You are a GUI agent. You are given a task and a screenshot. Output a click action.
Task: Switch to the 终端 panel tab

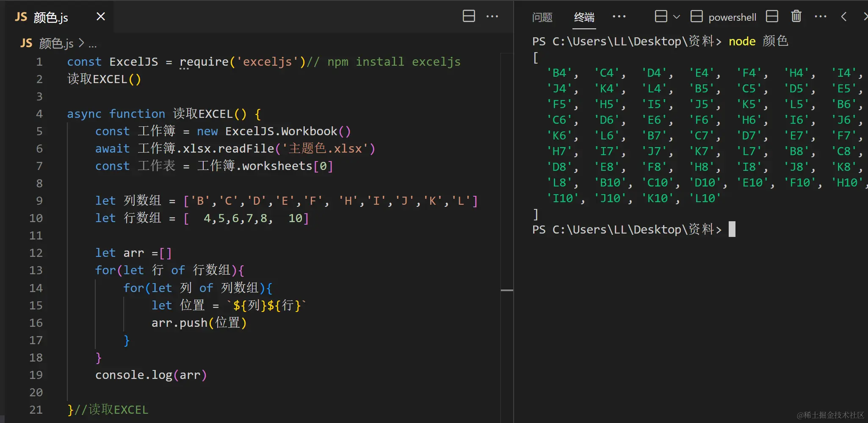(584, 17)
